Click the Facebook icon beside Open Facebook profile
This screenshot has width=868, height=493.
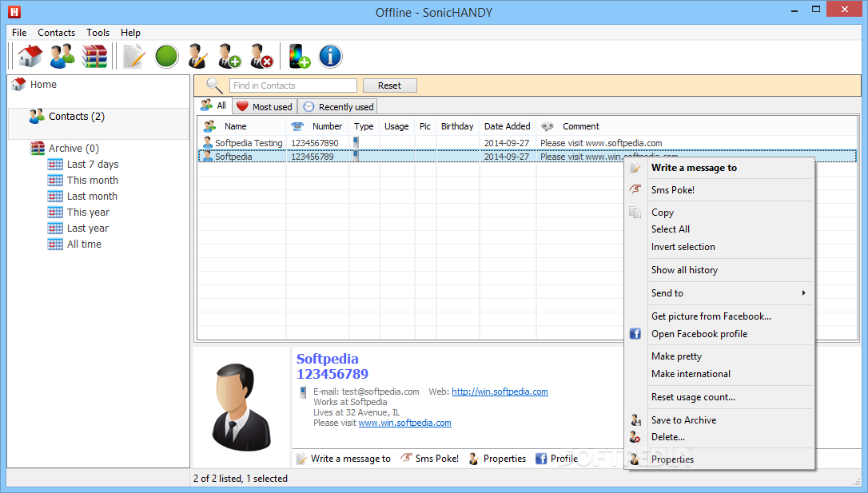point(635,334)
